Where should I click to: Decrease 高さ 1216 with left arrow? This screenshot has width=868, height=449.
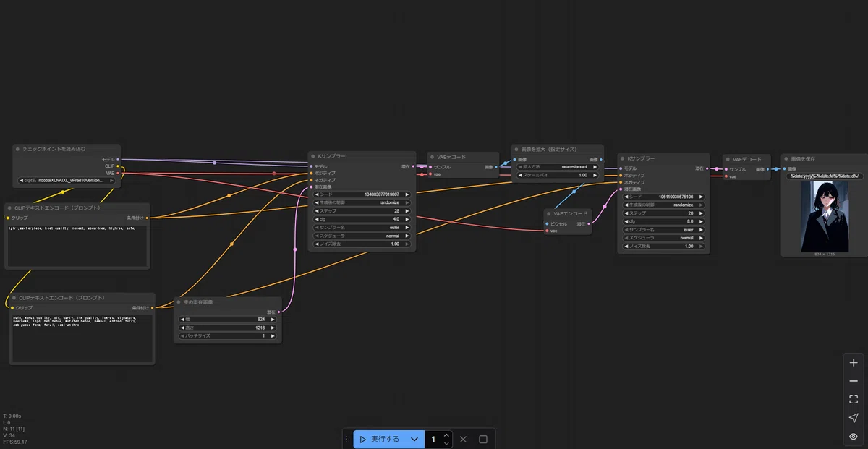click(182, 328)
